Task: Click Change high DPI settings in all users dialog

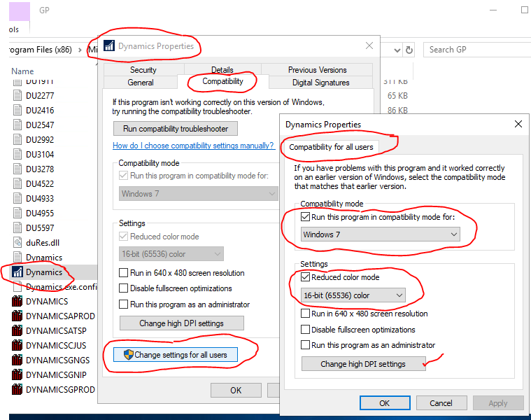Action: pyautogui.click(x=363, y=364)
